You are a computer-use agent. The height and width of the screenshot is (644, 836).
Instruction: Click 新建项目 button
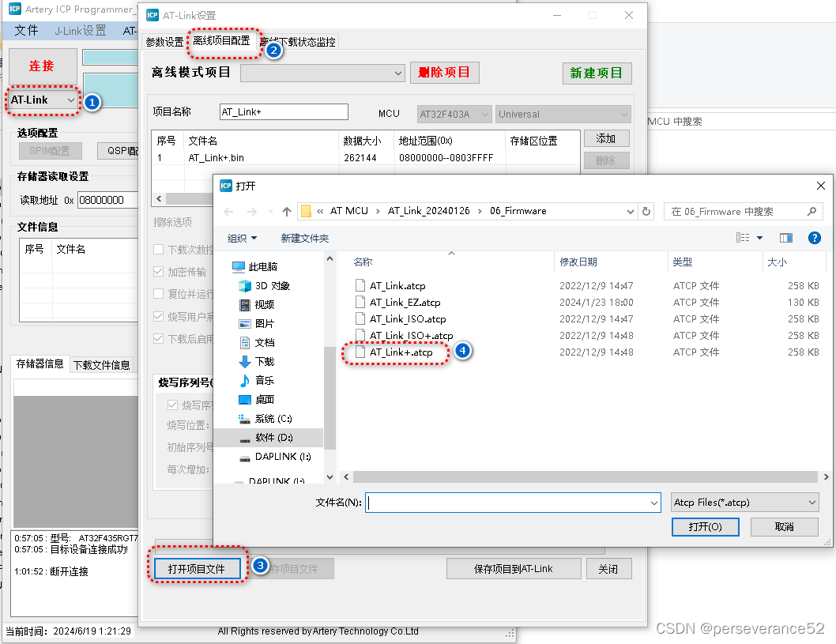pos(597,73)
